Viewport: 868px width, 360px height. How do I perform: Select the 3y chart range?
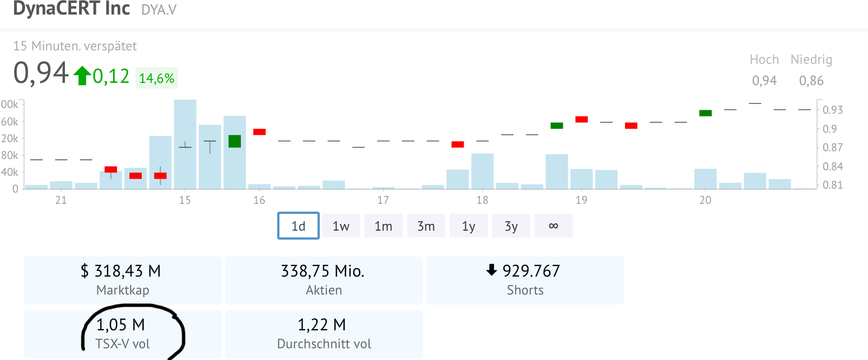[x=511, y=226]
